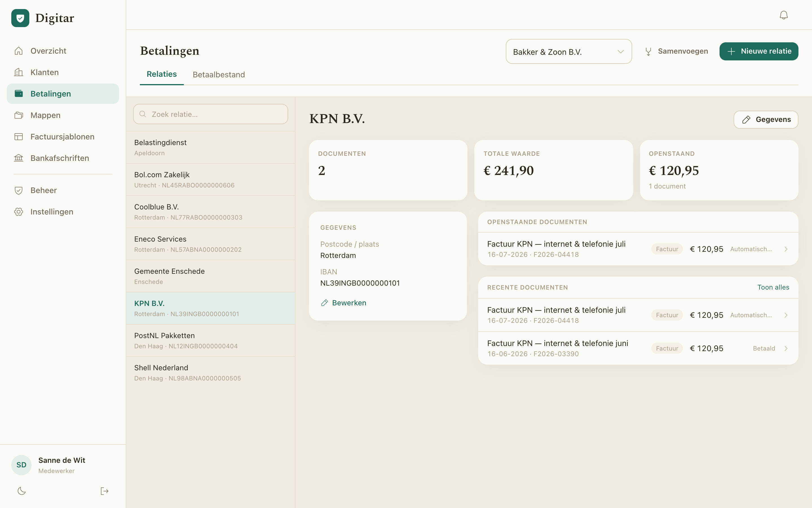Click the pencil icon beside Bewerken
Viewport: 812px width, 508px height.
324,303
